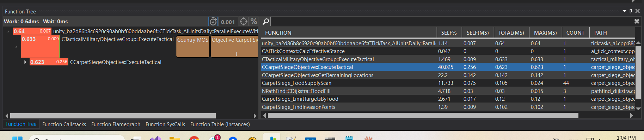Screen dimensions: 644x140
Task: Click the table left scroll arrow
Action: [x=264, y=115]
